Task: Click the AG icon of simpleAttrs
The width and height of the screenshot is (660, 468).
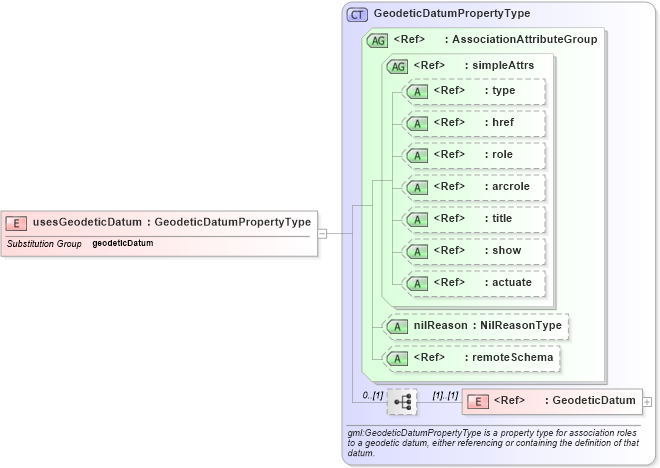Action: point(397,66)
